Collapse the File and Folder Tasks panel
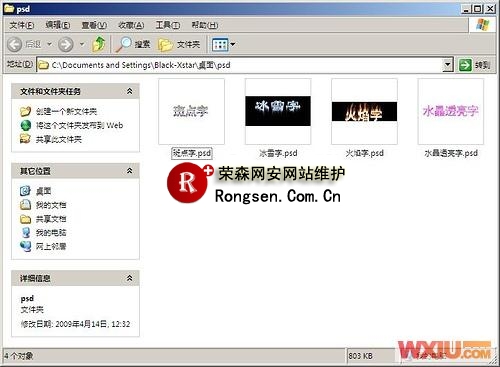 129,91
